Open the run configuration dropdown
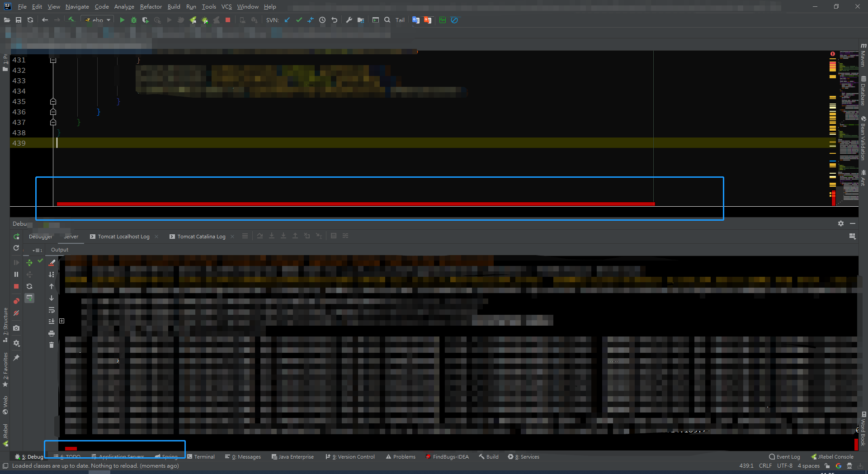The height and width of the screenshot is (474, 868). [x=97, y=20]
